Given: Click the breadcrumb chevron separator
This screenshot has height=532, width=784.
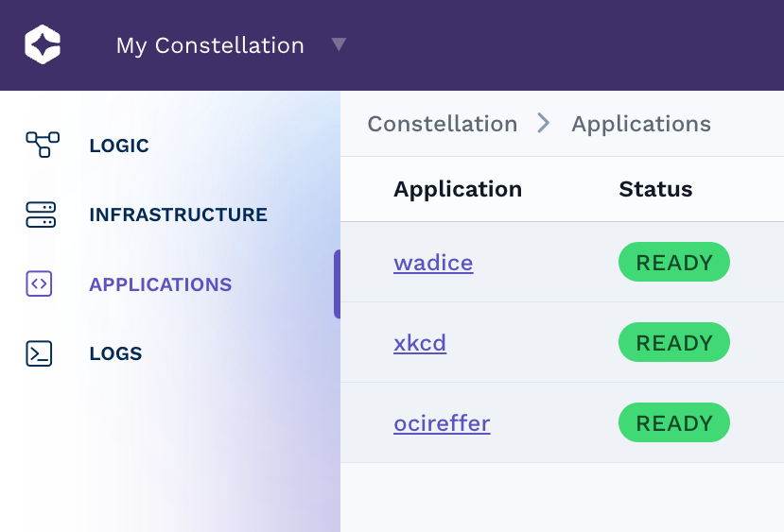Looking at the screenshot, I should (x=544, y=123).
